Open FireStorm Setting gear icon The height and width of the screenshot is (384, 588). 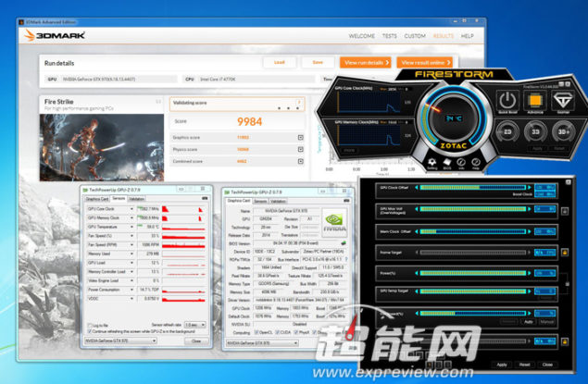click(432, 162)
